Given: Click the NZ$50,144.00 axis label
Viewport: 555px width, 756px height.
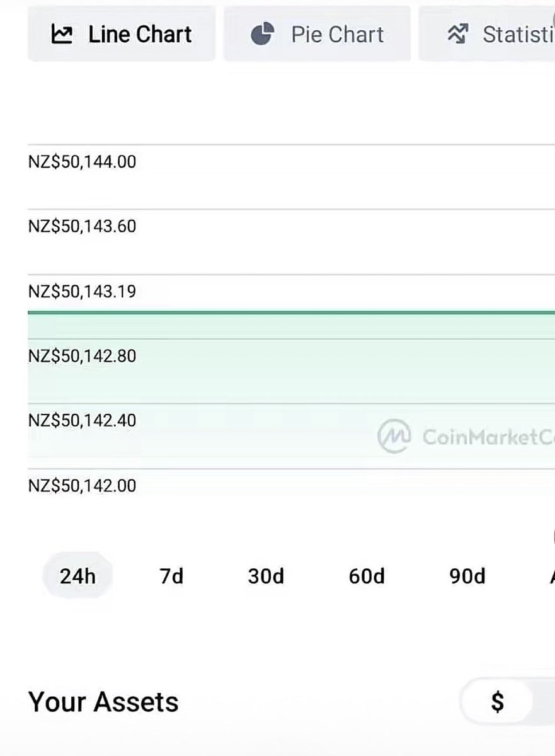Looking at the screenshot, I should (82, 162).
